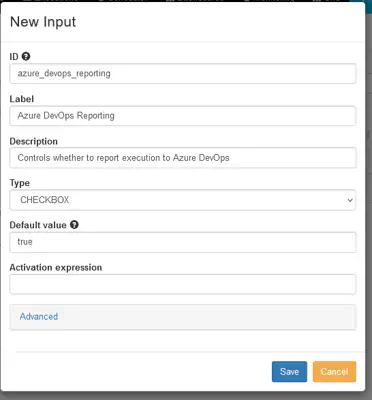Click the "Label" caption above its field

tap(22, 99)
